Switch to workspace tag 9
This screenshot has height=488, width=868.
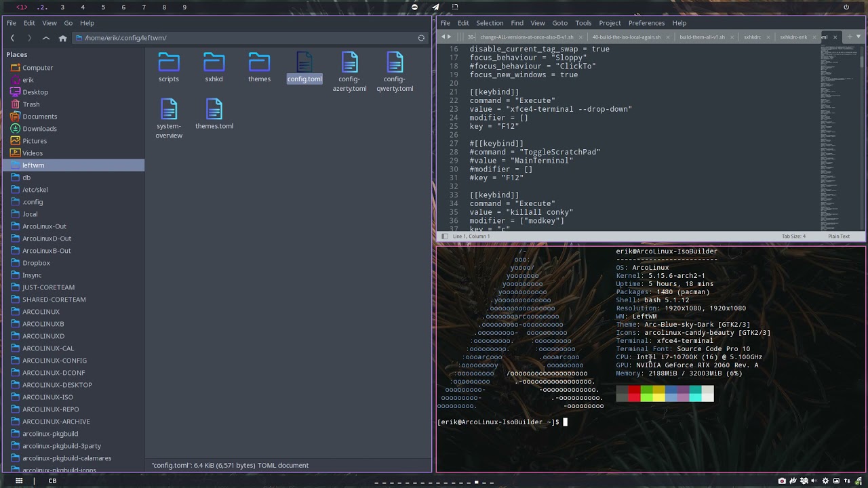pyautogui.click(x=184, y=7)
